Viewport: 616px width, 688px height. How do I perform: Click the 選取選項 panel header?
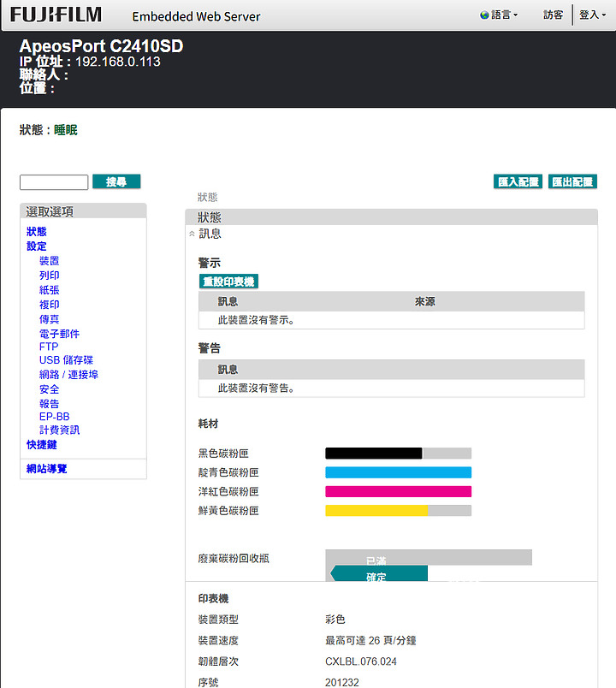[83, 211]
